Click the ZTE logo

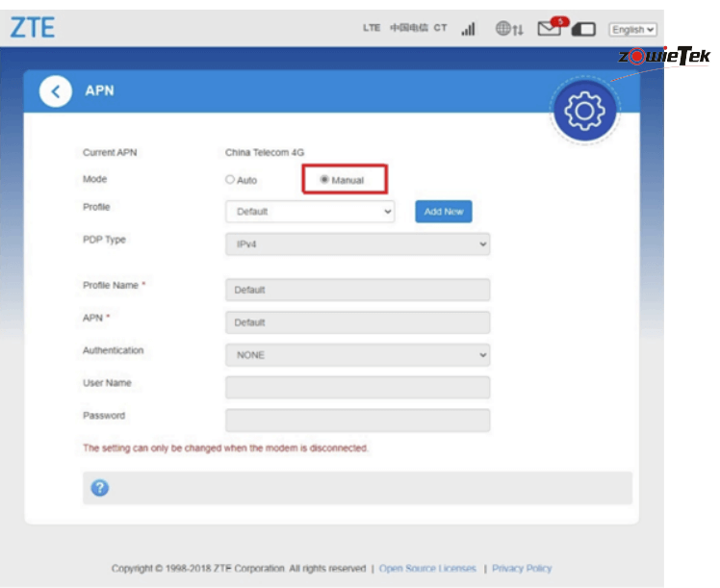(x=33, y=27)
